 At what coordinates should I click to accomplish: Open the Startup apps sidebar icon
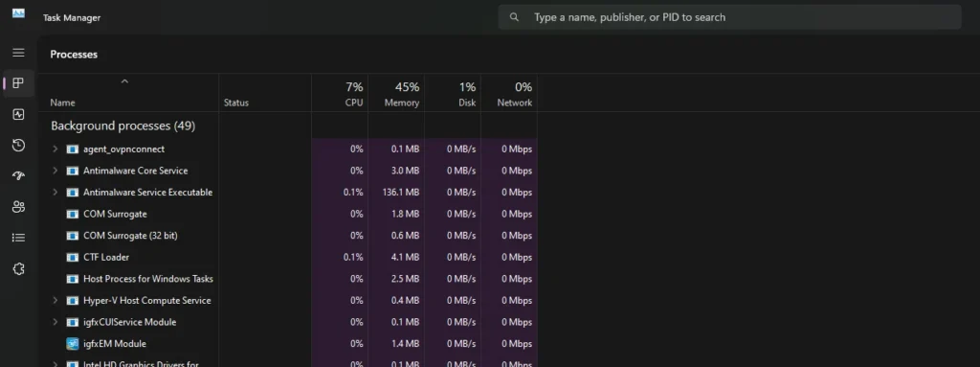coord(18,176)
